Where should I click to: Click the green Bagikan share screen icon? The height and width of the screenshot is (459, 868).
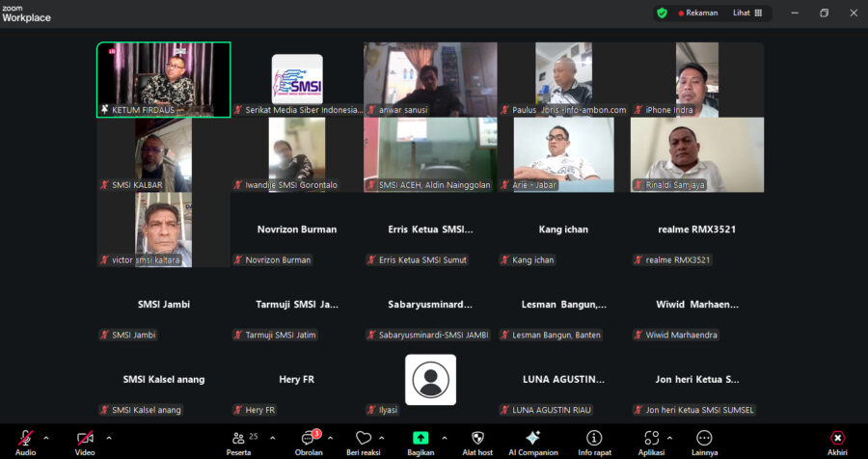click(x=420, y=439)
